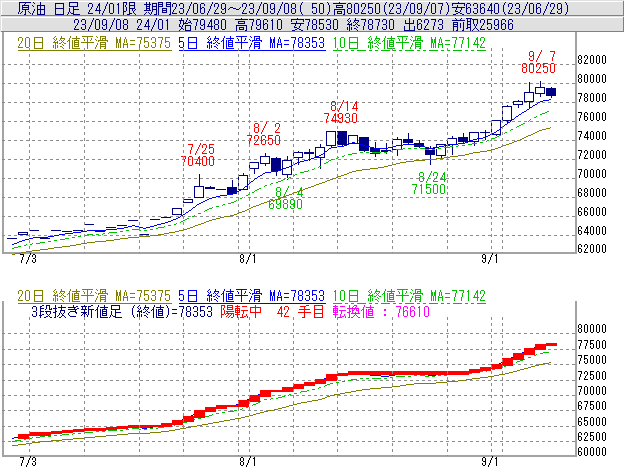
Task: Click the 7/25 peak label 70400
Action: point(198,161)
